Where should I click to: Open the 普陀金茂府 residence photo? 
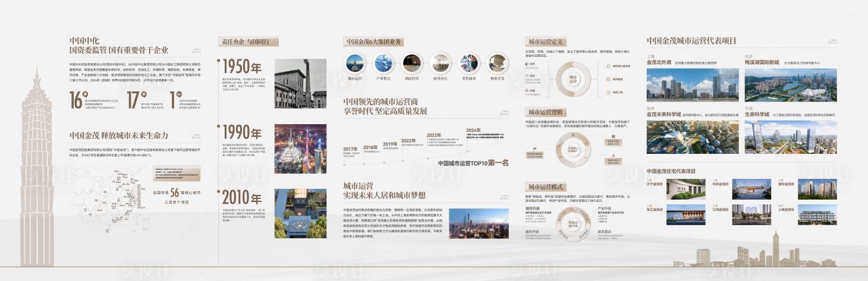click(x=817, y=190)
